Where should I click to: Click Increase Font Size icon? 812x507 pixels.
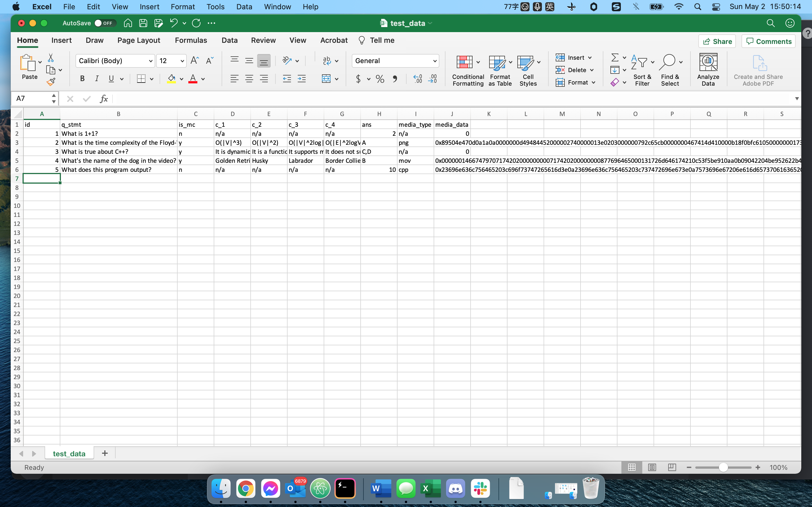coord(194,61)
